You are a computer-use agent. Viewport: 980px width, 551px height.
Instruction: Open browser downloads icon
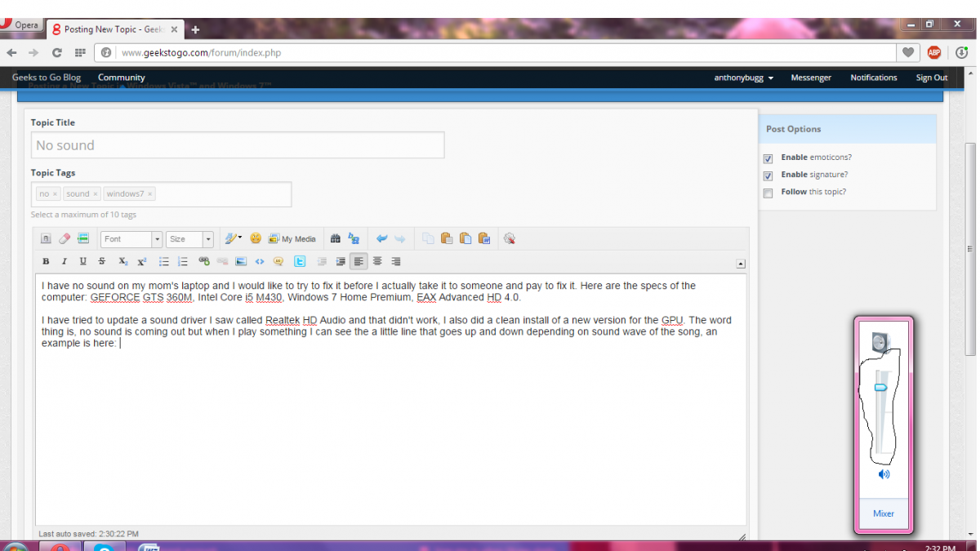coord(962,53)
